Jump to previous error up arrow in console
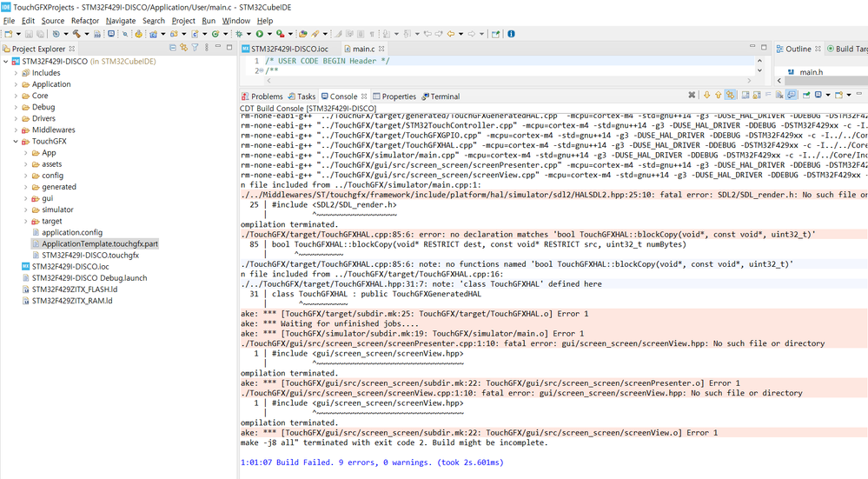Image resolution: width=868 pixels, height=479 pixels. [x=718, y=96]
